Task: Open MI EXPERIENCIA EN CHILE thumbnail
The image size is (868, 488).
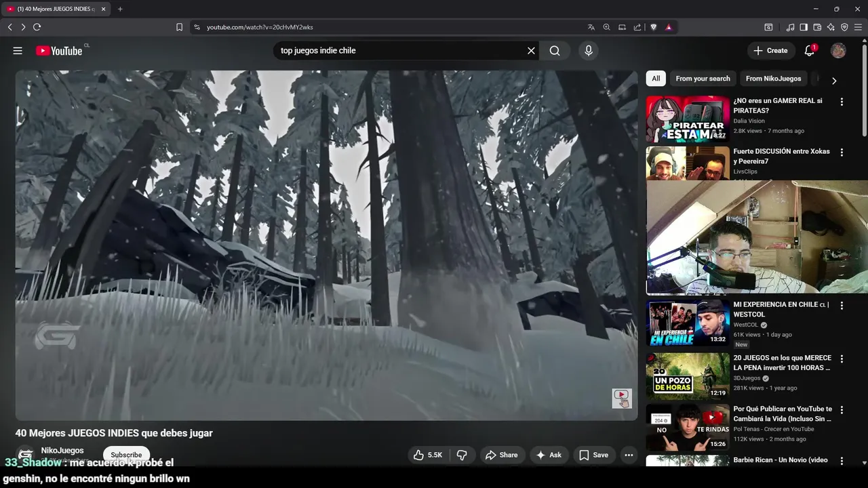Action: pyautogui.click(x=687, y=323)
